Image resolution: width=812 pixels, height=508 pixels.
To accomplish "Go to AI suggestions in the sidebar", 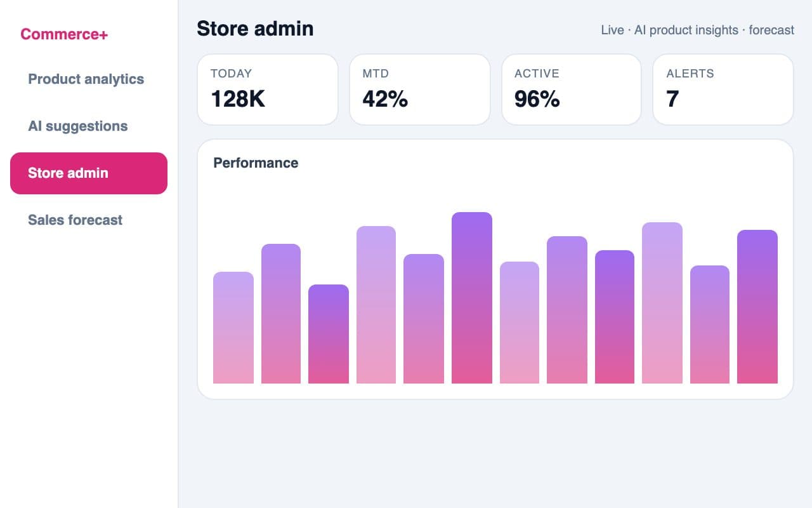I will [x=89, y=126].
